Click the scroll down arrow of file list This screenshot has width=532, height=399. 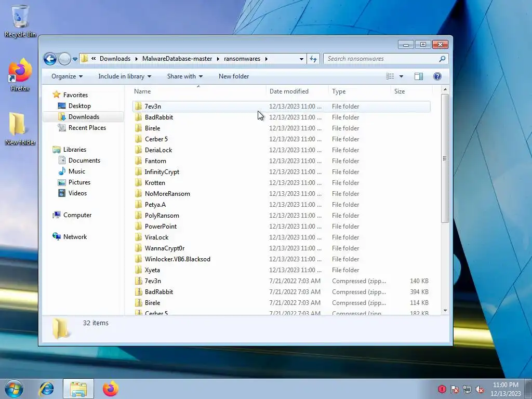pos(445,311)
